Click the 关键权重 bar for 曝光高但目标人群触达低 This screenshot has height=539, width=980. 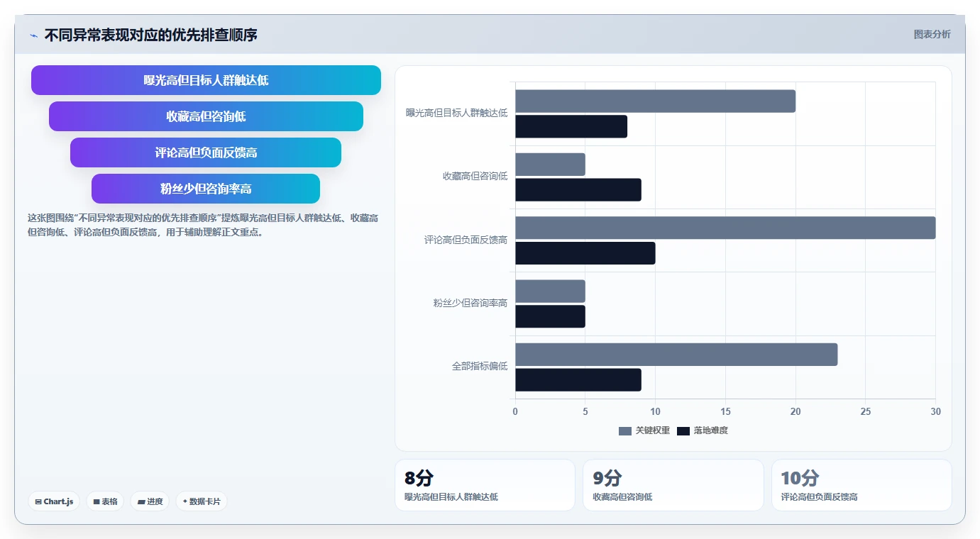pos(655,101)
